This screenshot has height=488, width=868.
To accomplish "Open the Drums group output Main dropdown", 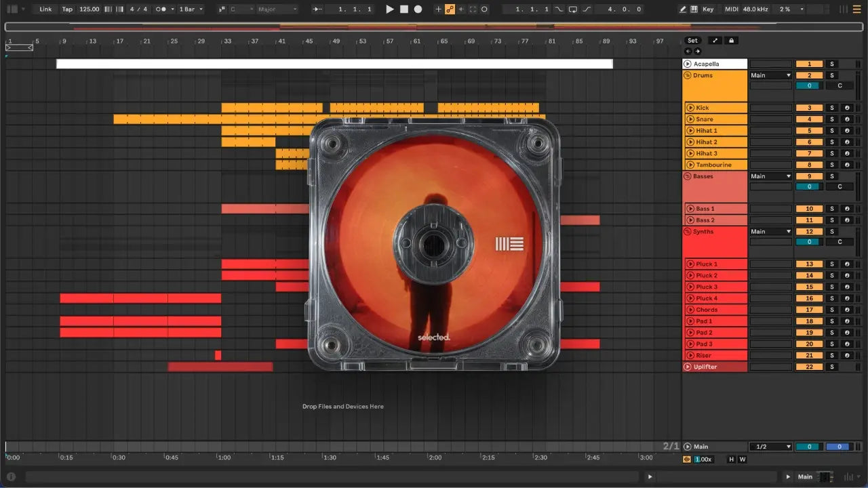I will [770, 75].
